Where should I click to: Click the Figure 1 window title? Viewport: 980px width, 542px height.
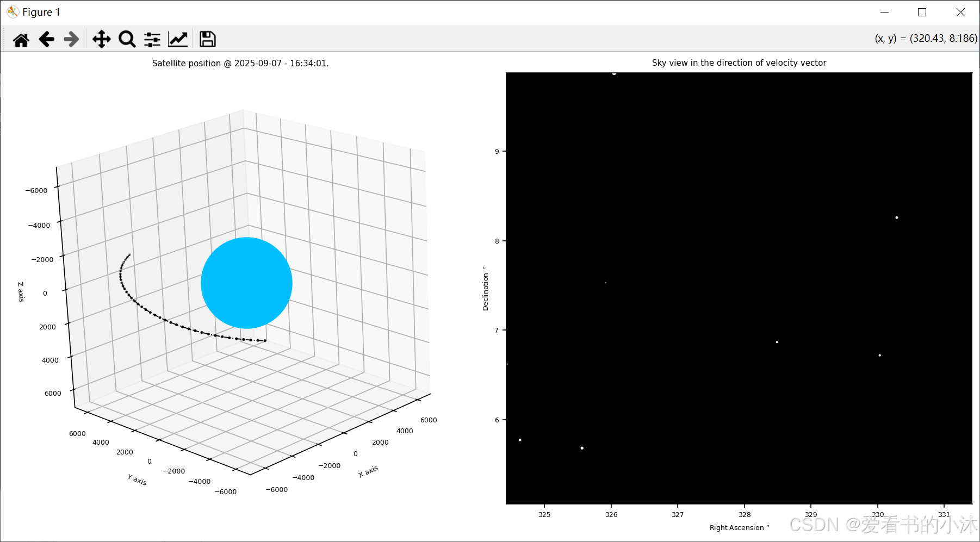click(x=40, y=11)
